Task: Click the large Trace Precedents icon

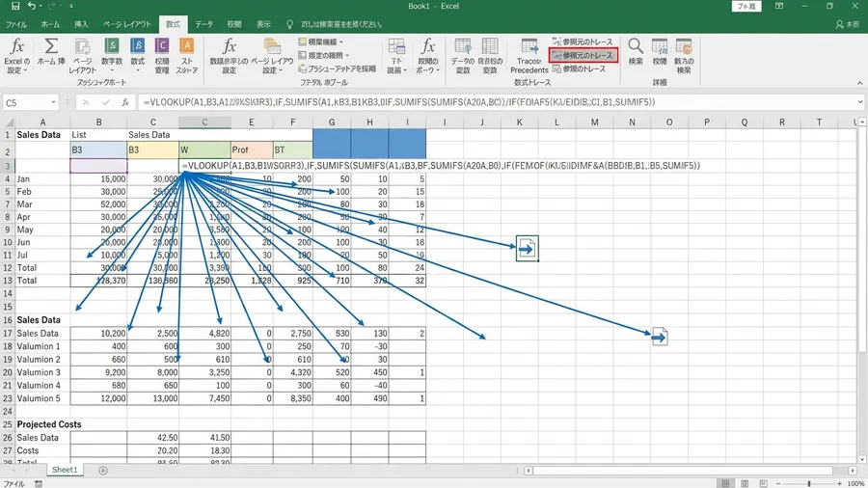Action: 529,46
